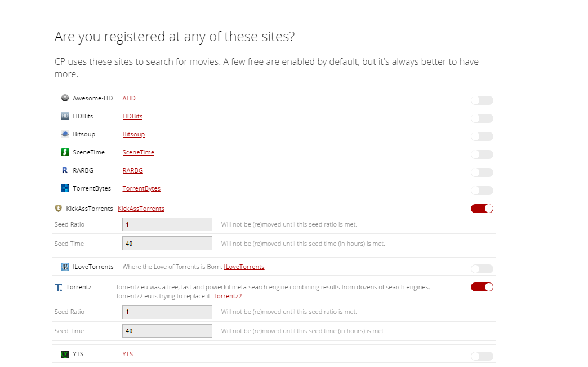588x367 pixels.
Task: Enable the RARBG provider switch
Action: (482, 173)
